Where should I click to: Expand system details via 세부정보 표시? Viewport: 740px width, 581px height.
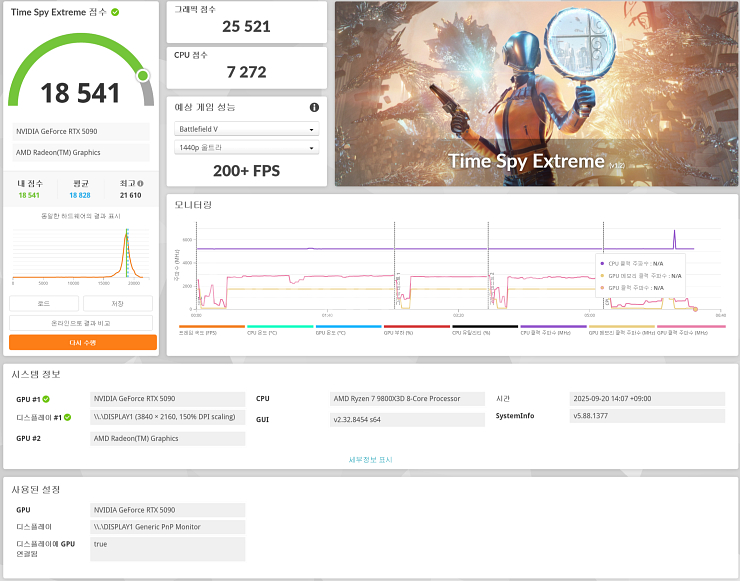point(370,460)
